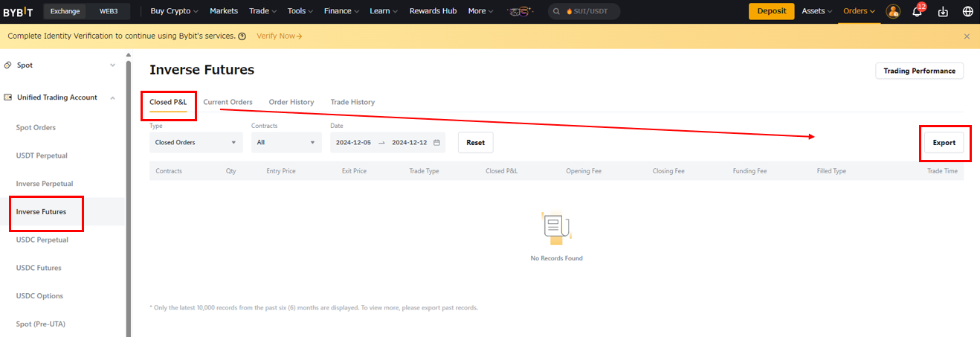Click the Closing Fee column header
The width and height of the screenshot is (980, 337).
point(668,171)
